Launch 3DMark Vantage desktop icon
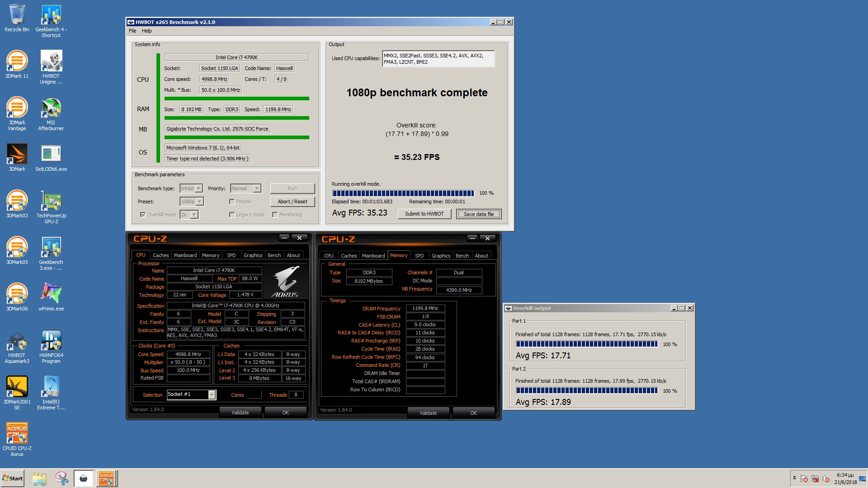Image resolution: width=868 pixels, height=488 pixels. (17, 113)
